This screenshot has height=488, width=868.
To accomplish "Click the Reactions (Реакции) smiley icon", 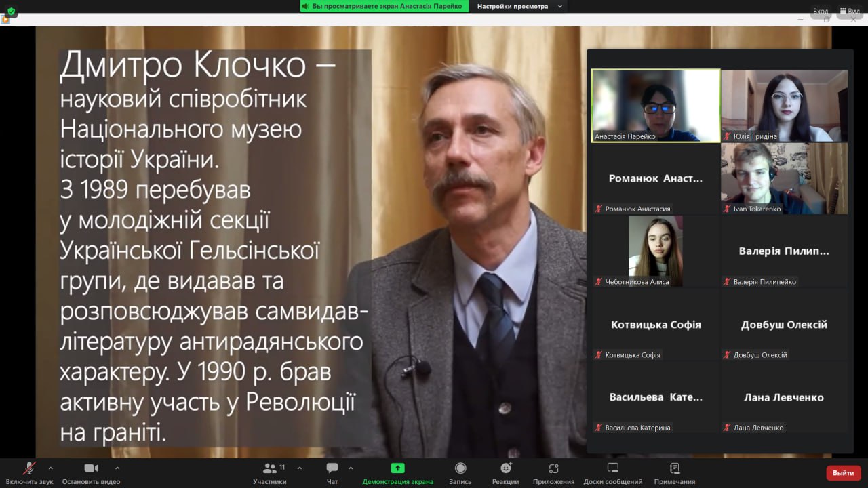I will (x=505, y=469).
